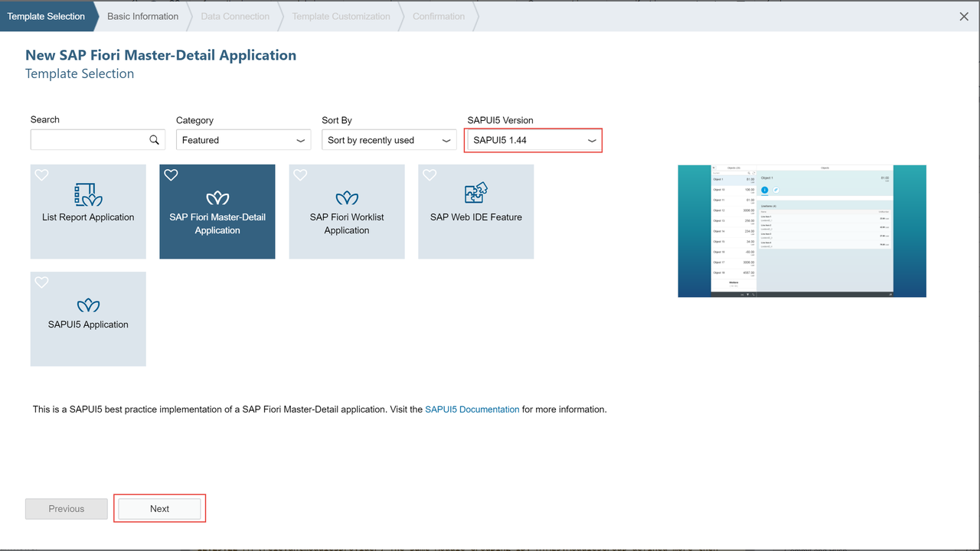Image resolution: width=980 pixels, height=551 pixels.
Task: Open the SAPUI5 Documentation link
Action: point(472,409)
